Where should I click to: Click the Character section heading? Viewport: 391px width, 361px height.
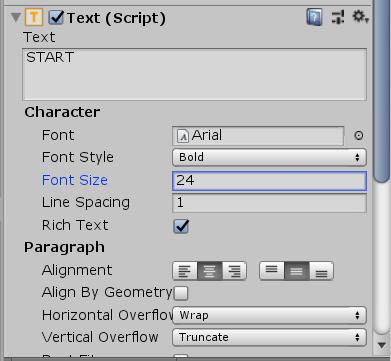tap(62, 112)
